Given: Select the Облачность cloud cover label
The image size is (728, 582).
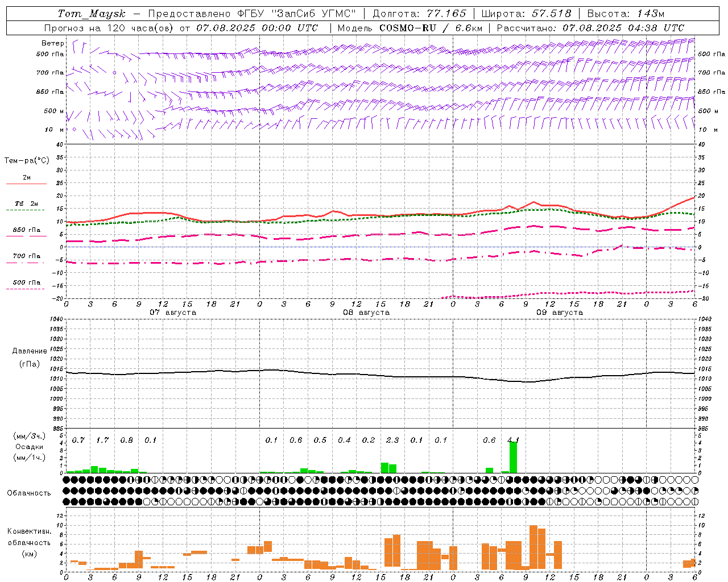Looking at the screenshot, I should pyautogui.click(x=29, y=493).
